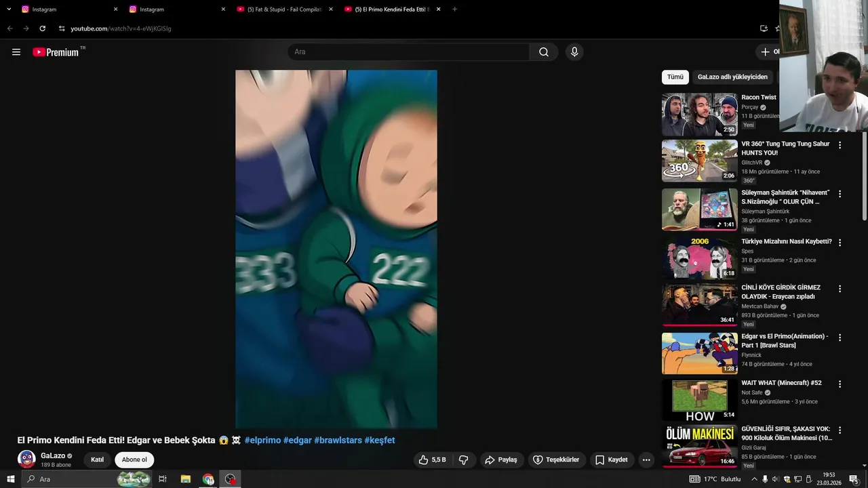The width and height of the screenshot is (868, 488).
Task: Open File Explorer from the taskbar
Action: coord(185,479)
